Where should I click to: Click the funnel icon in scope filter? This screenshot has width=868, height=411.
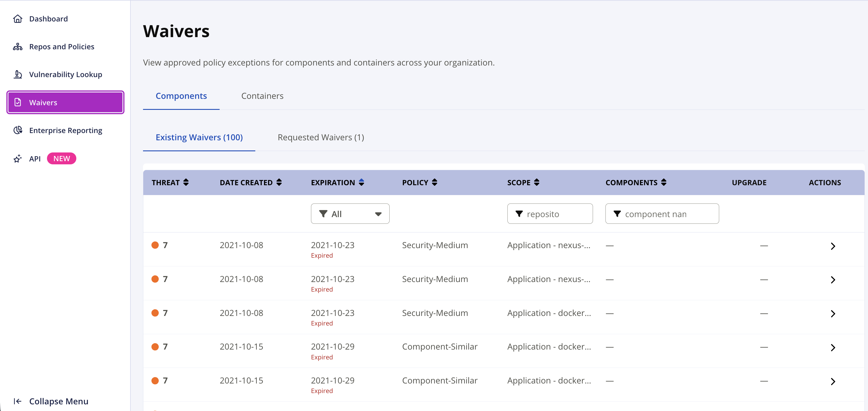point(519,214)
